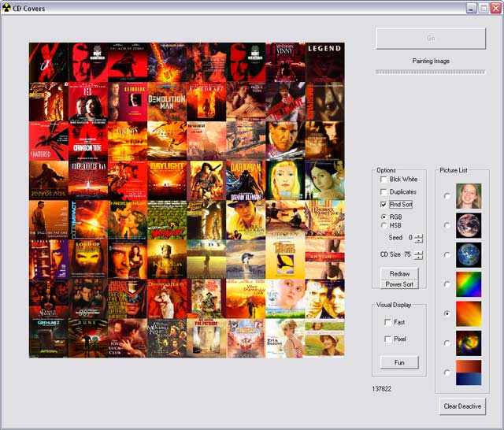The height and width of the screenshot is (430, 504).
Task: Click the orange-red gradient thumbnail
Action: [469, 313]
